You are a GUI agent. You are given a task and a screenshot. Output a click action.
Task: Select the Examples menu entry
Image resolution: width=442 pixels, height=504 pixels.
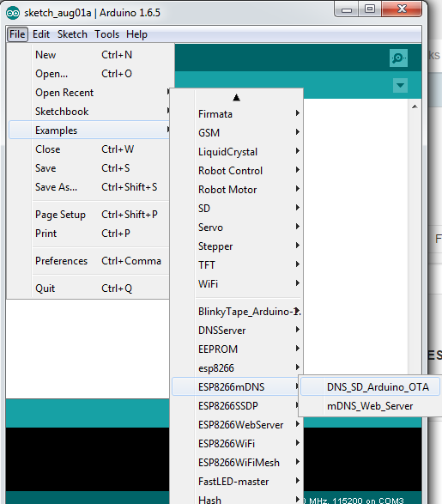tap(89, 131)
